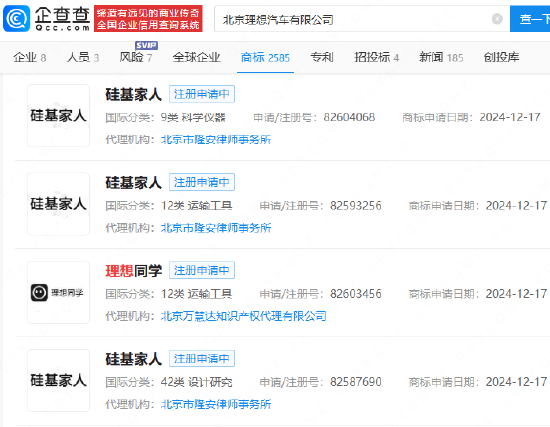Screen dimensions: 550x427
Task: Click 注册申请中 tag on the 82604068 entry
Action: click(202, 94)
